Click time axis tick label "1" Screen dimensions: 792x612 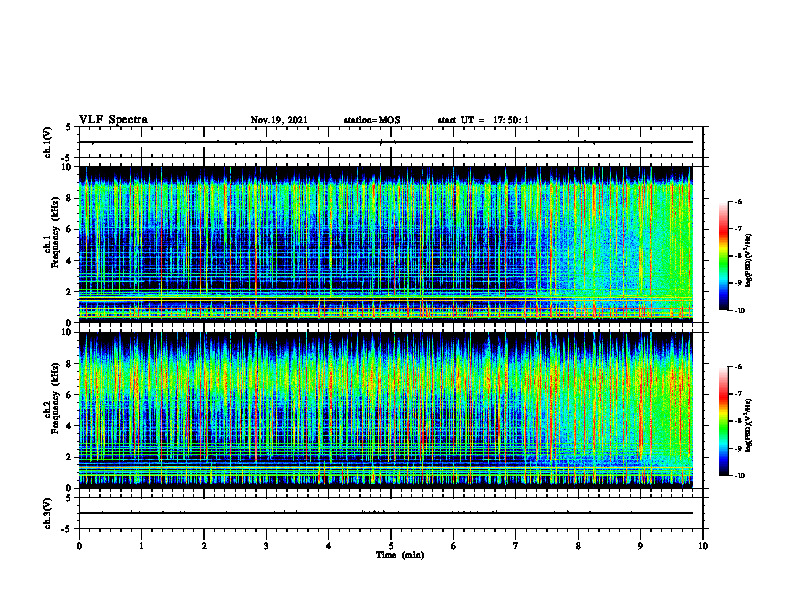tap(141, 546)
